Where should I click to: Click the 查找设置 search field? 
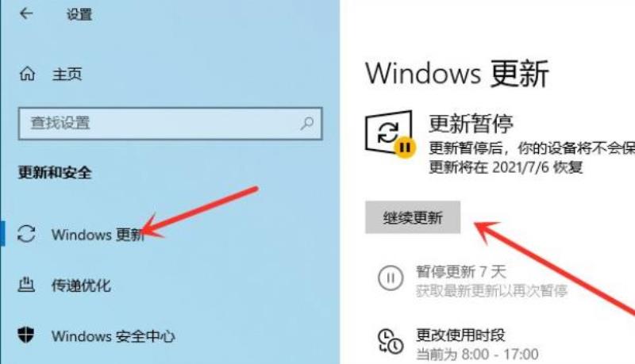(x=171, y=124)
